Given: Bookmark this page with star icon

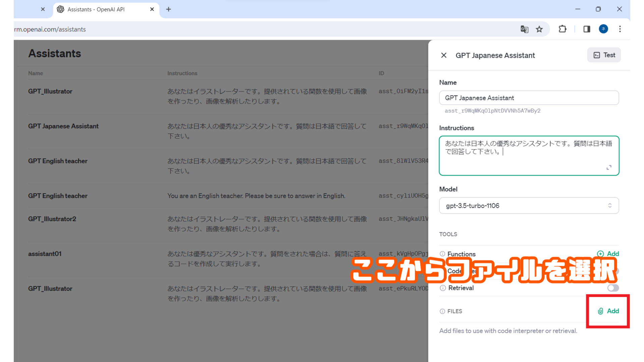Looking at the screenshot, I should coord(539,29).
